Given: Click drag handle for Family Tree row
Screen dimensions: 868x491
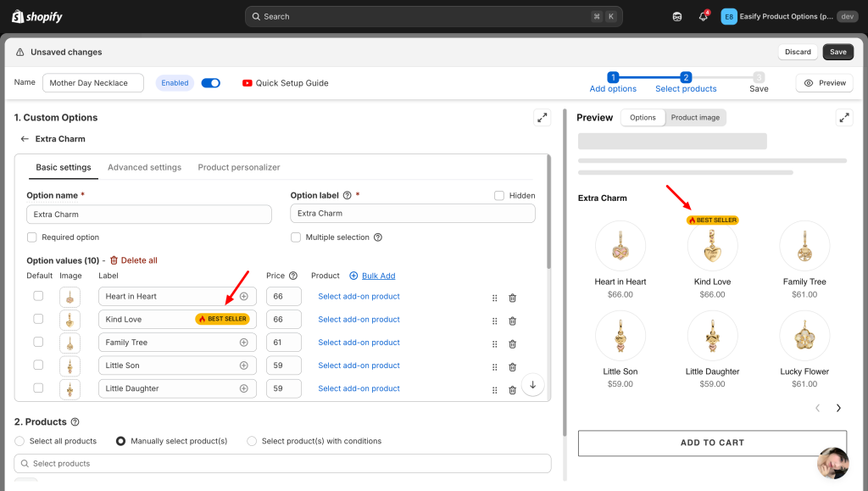Looking at the screenshot, I should click(494, 343).
